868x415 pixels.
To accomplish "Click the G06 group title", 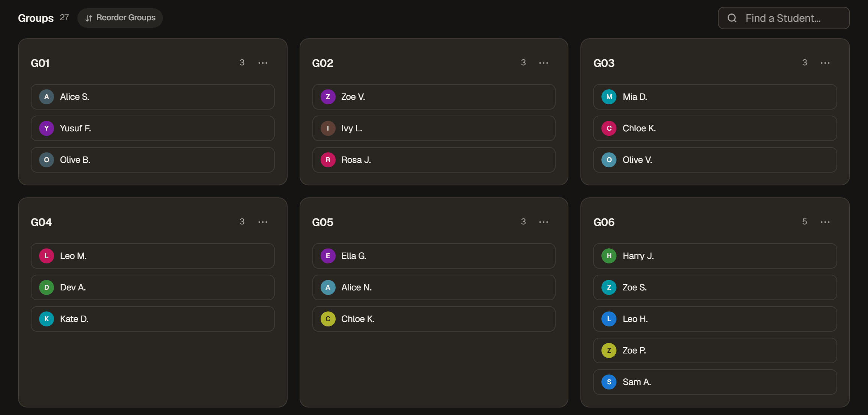I will [604, 222].
